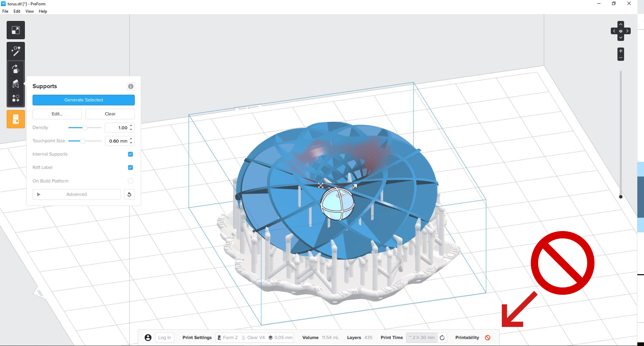Rotate view right with right arrow

pyautogui.click(x=627, y=31)
